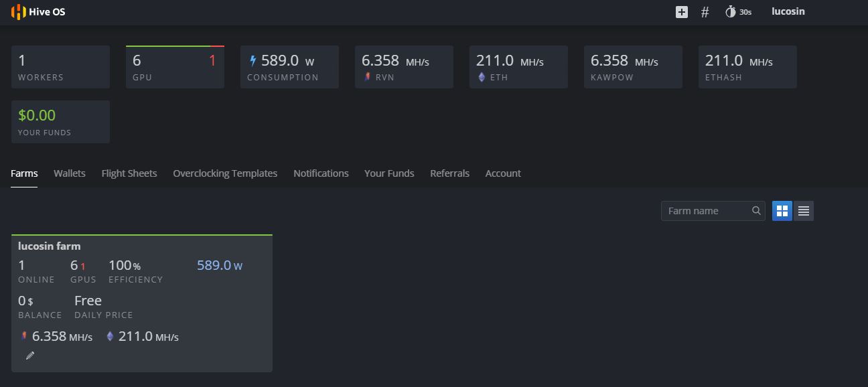Open the Wallets tab

click(70, 173)
